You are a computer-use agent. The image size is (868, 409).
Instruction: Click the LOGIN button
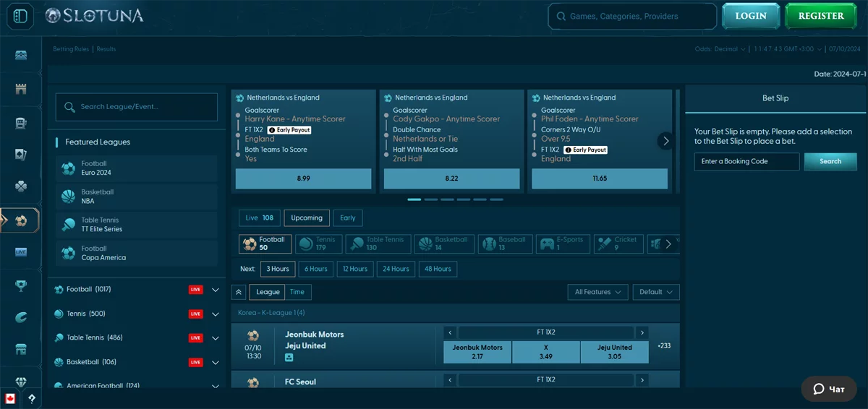click(x=750, y=16)
